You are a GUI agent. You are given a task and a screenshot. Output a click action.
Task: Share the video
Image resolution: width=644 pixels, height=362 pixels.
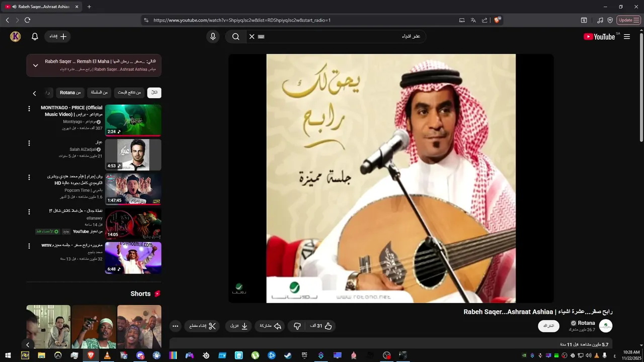pos(271,326)
